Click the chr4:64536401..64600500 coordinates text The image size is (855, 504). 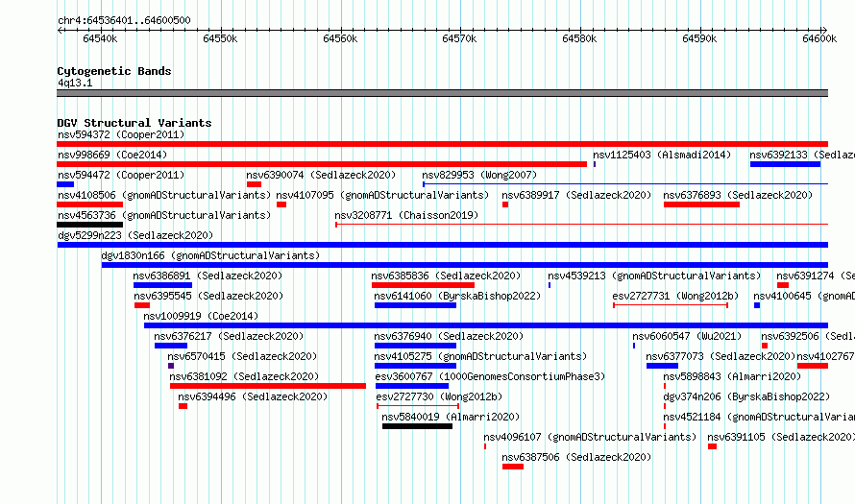pos(124,20)
